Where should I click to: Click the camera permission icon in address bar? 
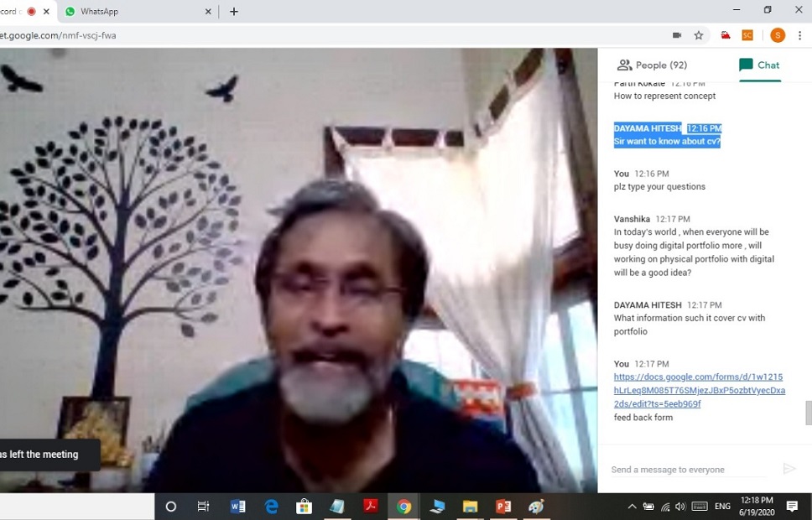click(677, 35)
